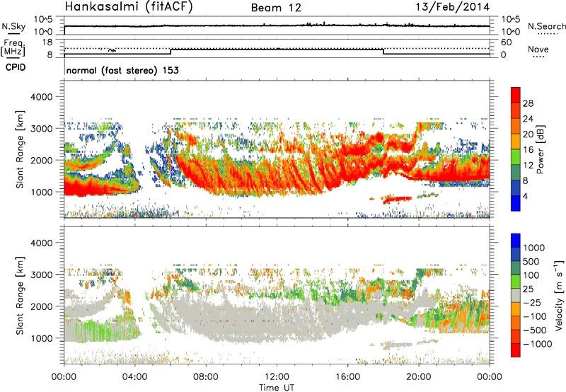Click the Velocity [m s⁻¹] colorbar label
Image resolution: width=566 pixels, height=392 pixels.
(559, 294)
